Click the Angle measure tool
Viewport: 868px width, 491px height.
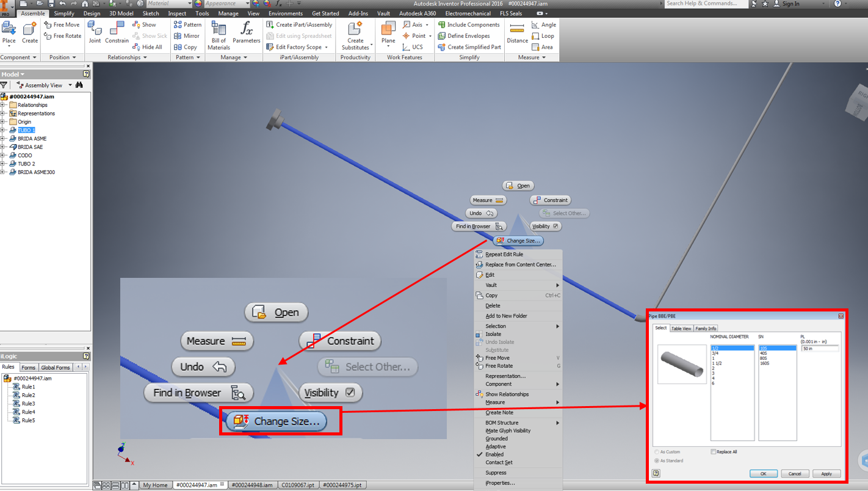[x=543, y=25]
